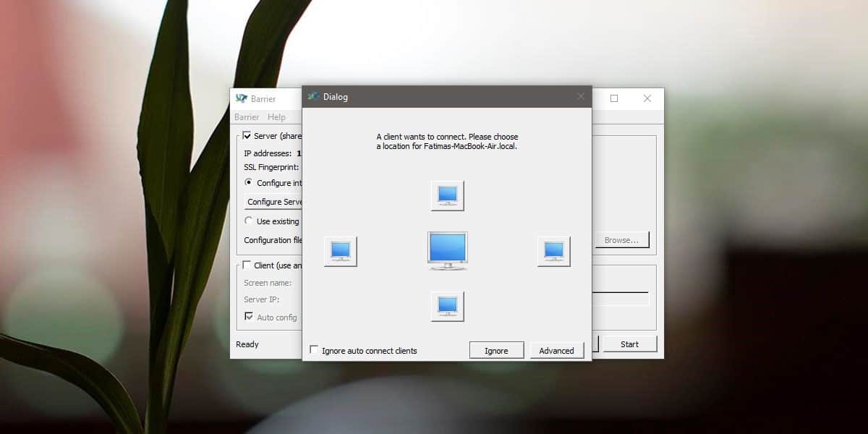Place the client left of the server screen
This screenshot has width=868, height=434.
coord(340,251)
